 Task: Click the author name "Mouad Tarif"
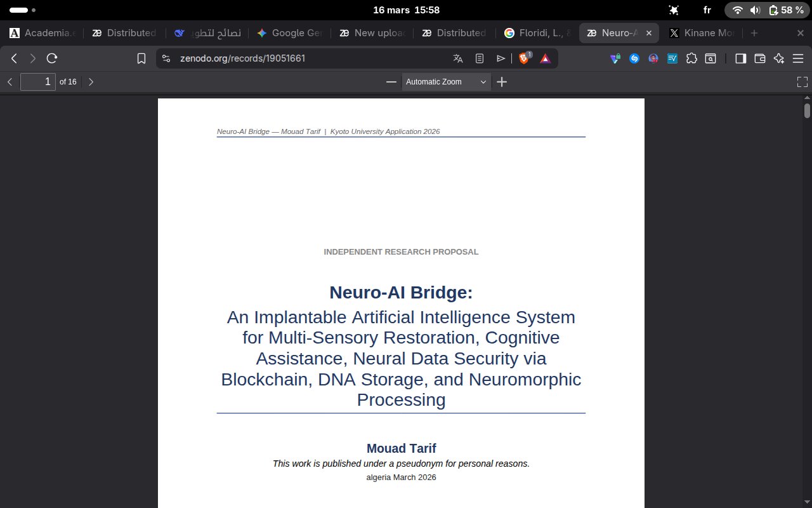[401, 448]
